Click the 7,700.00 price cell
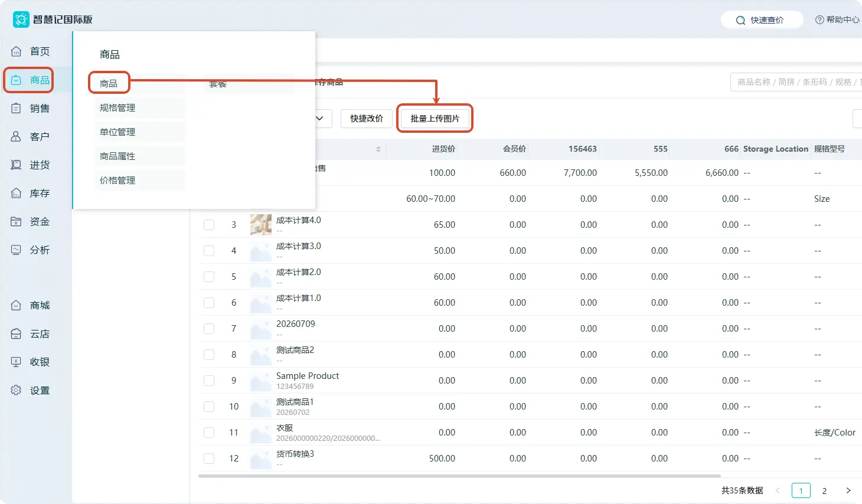The width and height of the screenshot is (862, 504). (x=580, y=173)
